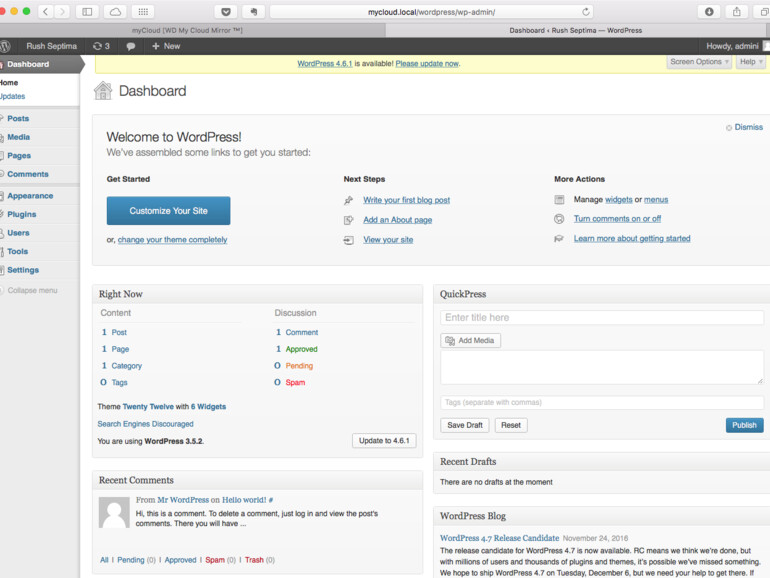
Task: Open Posts in the sidebar
Action: [18, 118]
